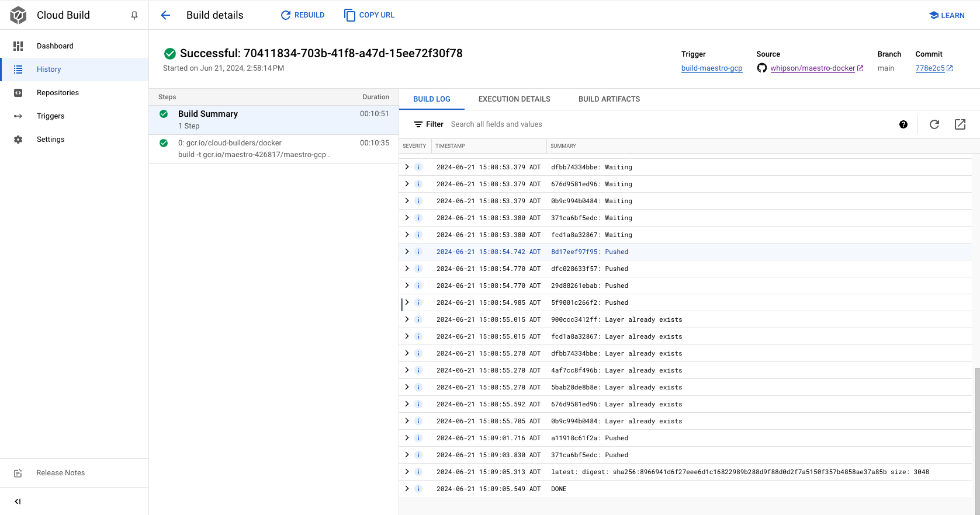Click the info severity icon on the DONE row

(418, 489)
